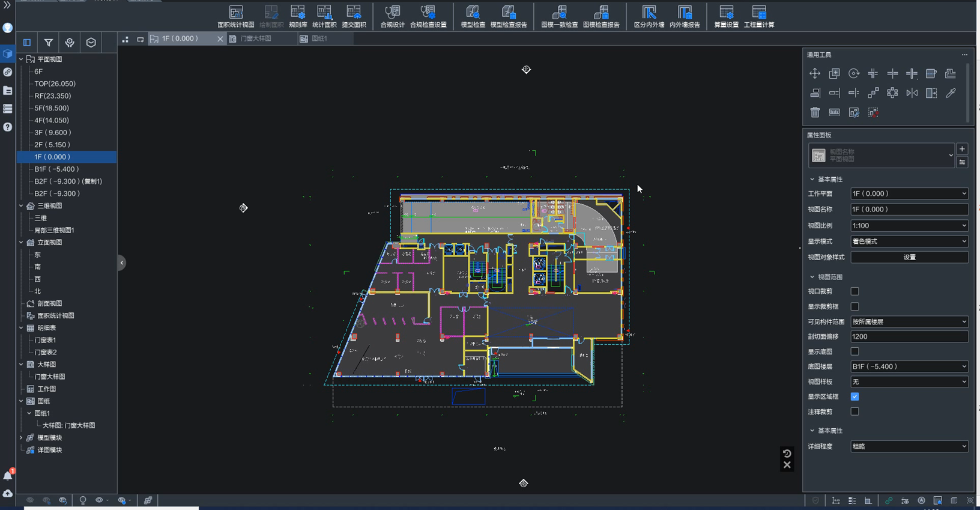Open the 底图楼层 dropdown

pos(909,366)
